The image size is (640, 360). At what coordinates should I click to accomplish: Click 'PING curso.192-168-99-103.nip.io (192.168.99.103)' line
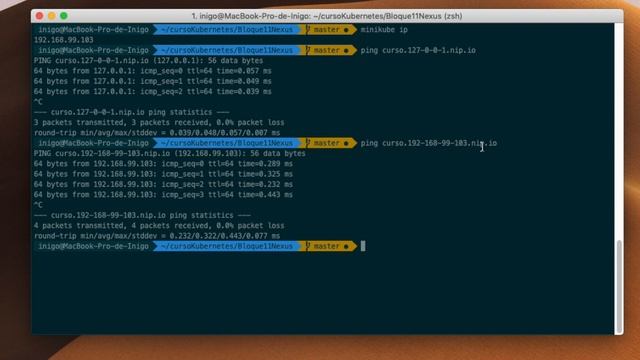(x=169, y=153)
